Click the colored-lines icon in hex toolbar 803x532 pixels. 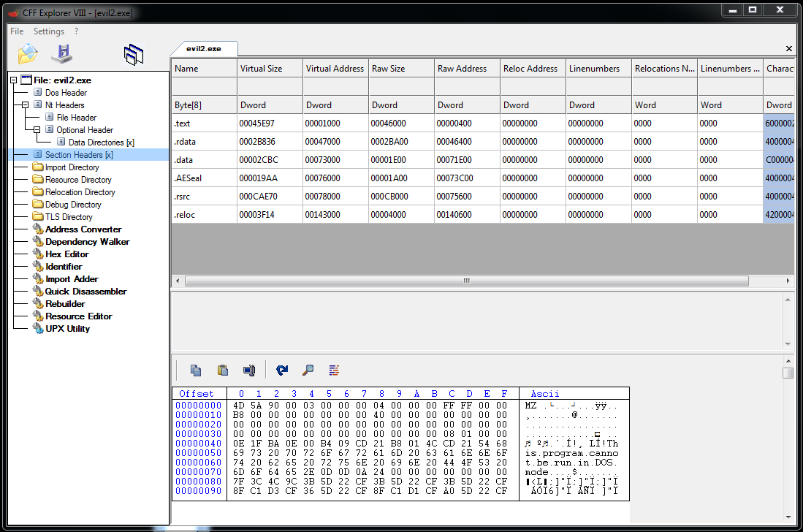pos(334,370)
